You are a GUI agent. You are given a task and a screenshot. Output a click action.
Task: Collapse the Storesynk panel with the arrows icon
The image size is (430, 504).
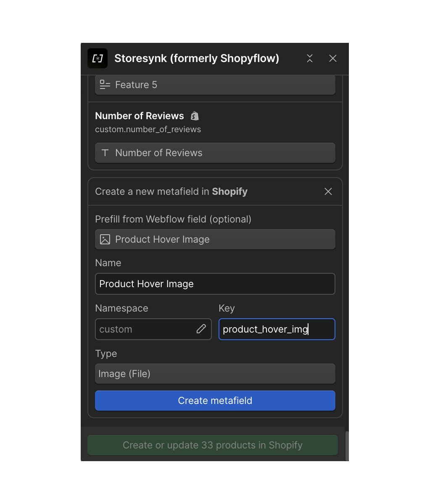310,58
